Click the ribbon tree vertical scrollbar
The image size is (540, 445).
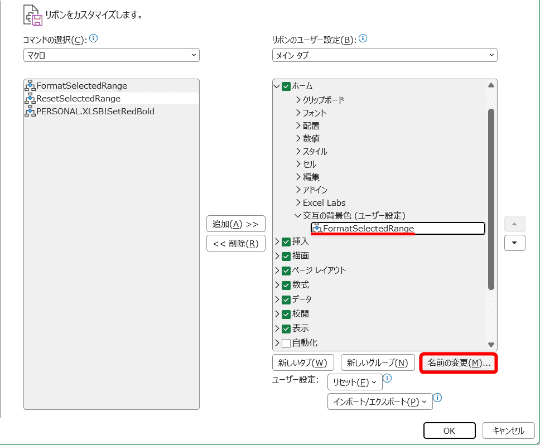(x=491, y=199)
